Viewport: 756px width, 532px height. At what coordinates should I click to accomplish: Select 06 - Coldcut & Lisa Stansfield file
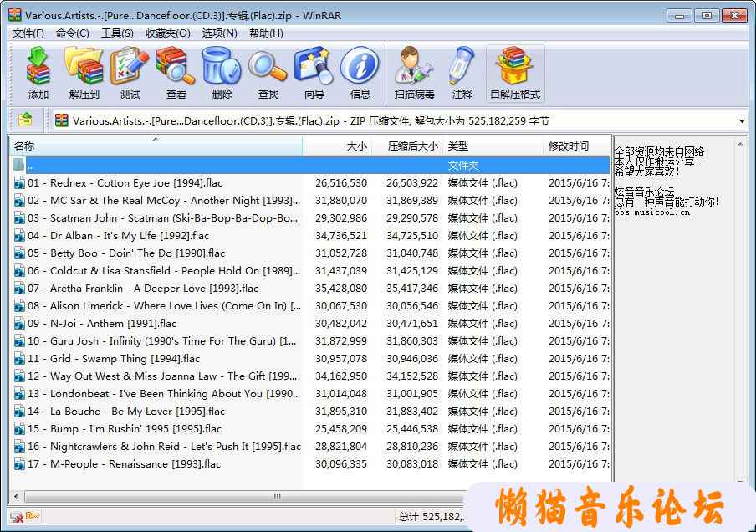click(164, 270)
